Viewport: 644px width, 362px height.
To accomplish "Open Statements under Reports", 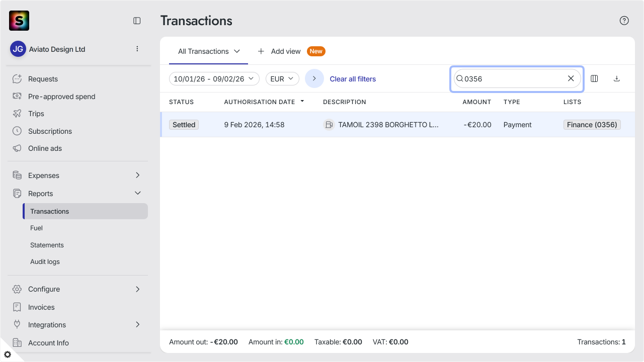I will pyautogui.click(x=47, y=245).
